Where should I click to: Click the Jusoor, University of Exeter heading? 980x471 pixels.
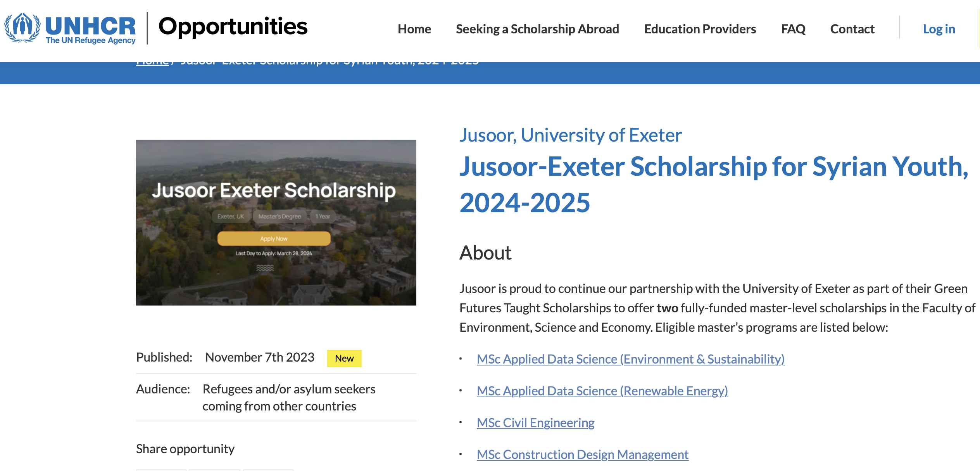tap(570, 135)
